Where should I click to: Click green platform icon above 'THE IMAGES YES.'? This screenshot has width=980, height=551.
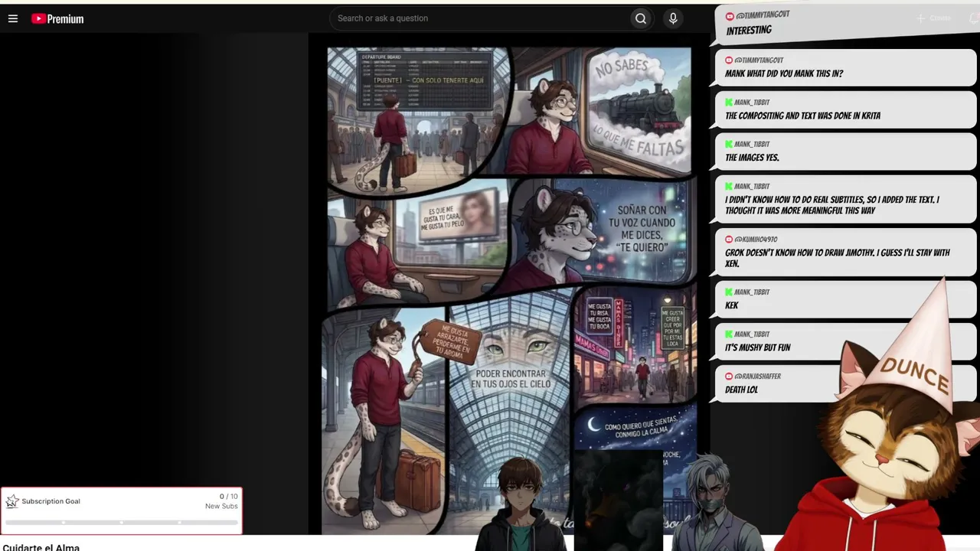coord(729,144)
